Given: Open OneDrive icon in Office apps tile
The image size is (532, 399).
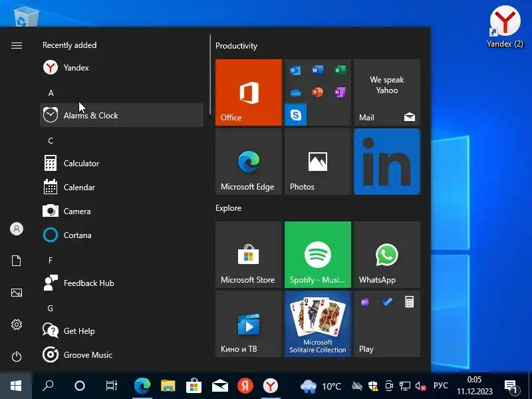Looking at the screenshot, I should pyautogui.click(x=295, y=92).
